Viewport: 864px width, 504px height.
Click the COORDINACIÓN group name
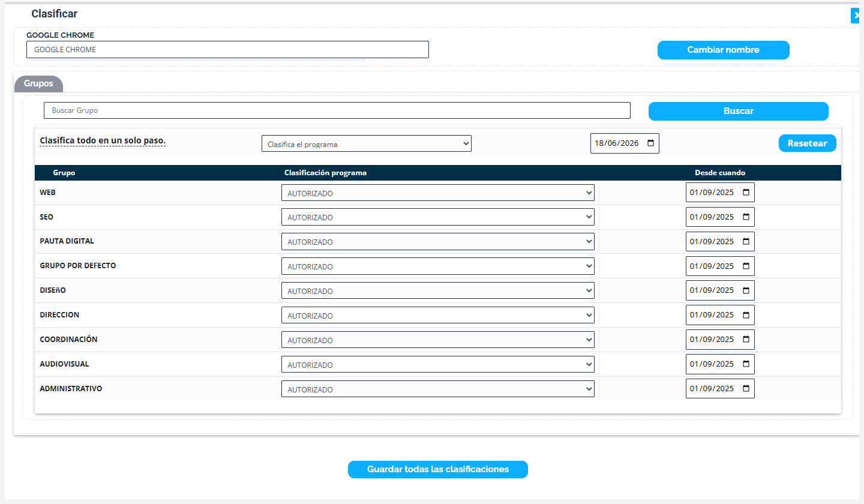pyautogui.click(x=68, y=340)
